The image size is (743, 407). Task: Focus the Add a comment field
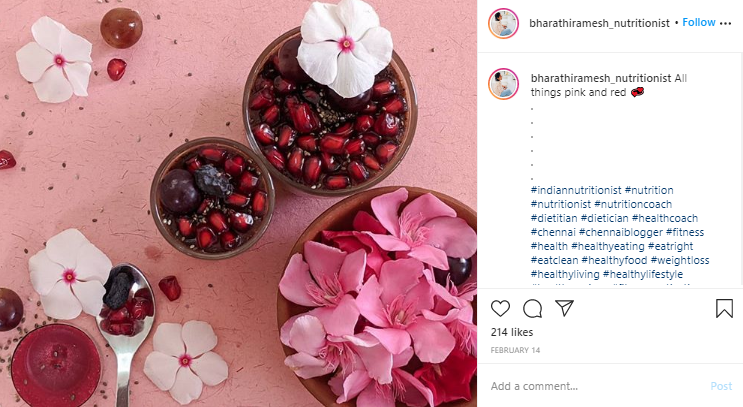coord(597,386)
